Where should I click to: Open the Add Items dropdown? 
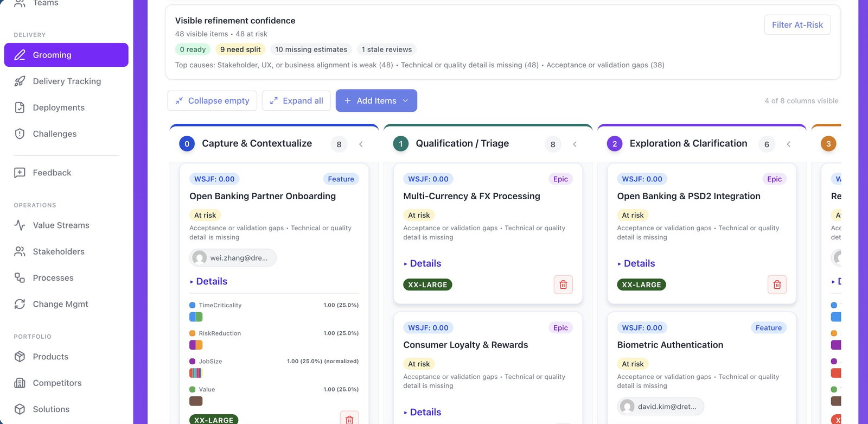376,101
